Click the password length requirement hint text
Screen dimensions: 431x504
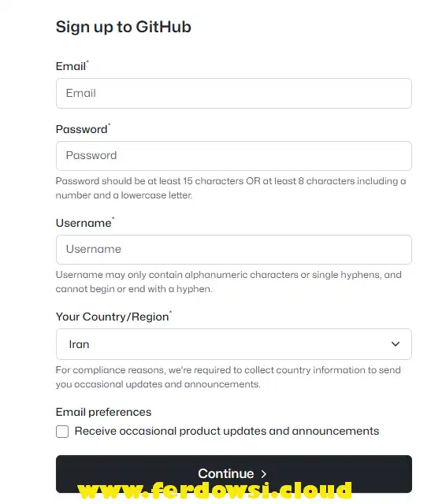(x=231, y=188)
